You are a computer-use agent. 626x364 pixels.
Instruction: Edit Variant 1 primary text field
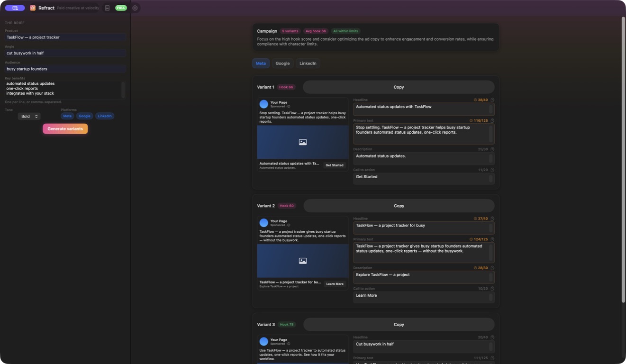(x=424, y=134)
